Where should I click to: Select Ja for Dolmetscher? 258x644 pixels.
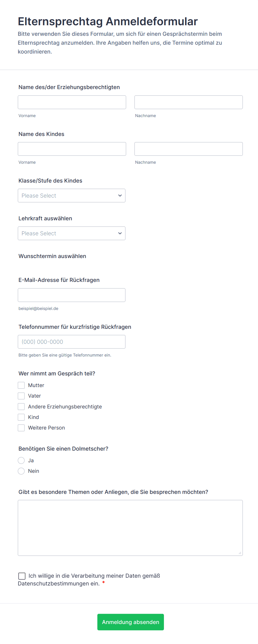coord(21,460)
